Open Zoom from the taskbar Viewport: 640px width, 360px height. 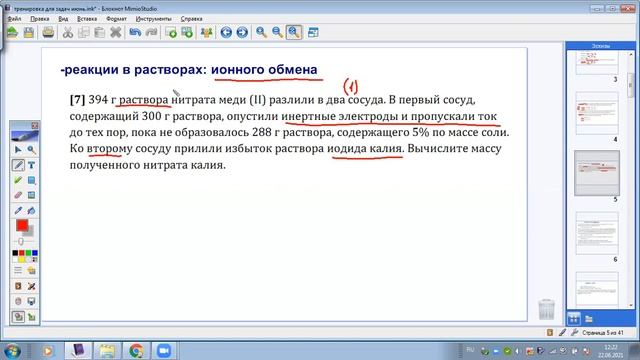coord(164,351)
